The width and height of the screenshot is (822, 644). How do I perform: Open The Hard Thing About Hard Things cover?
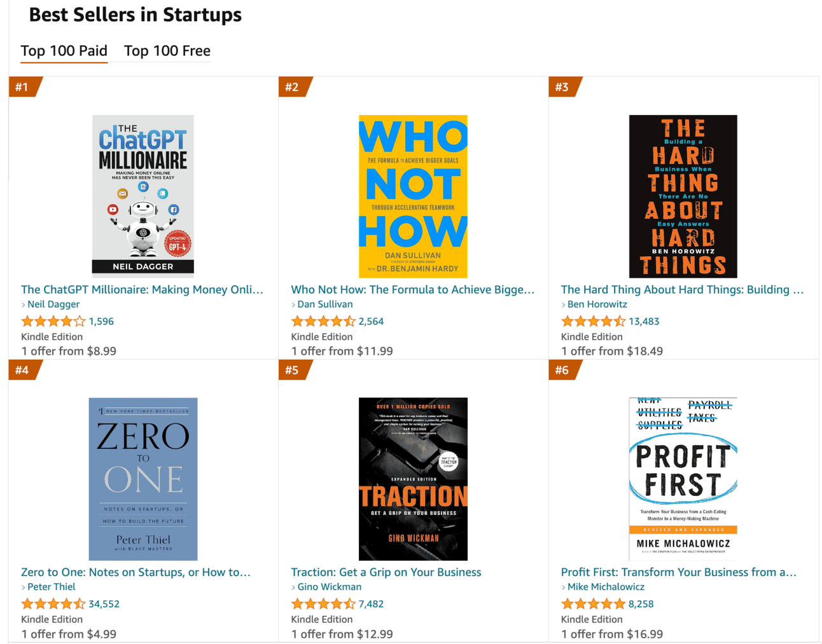coord(683,196)
